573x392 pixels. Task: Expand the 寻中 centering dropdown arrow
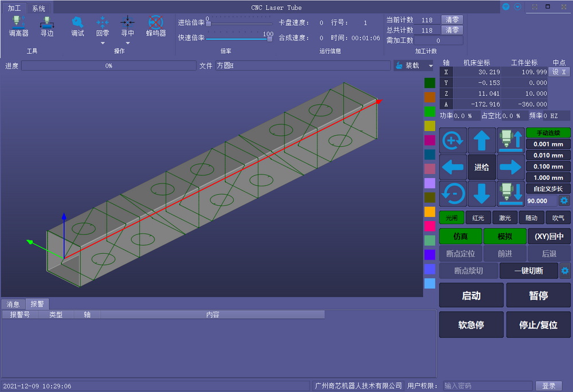click(127, 43)
